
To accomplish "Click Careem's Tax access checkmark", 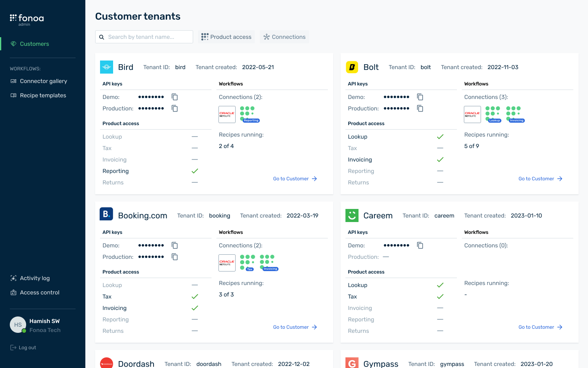I will 440,296.
